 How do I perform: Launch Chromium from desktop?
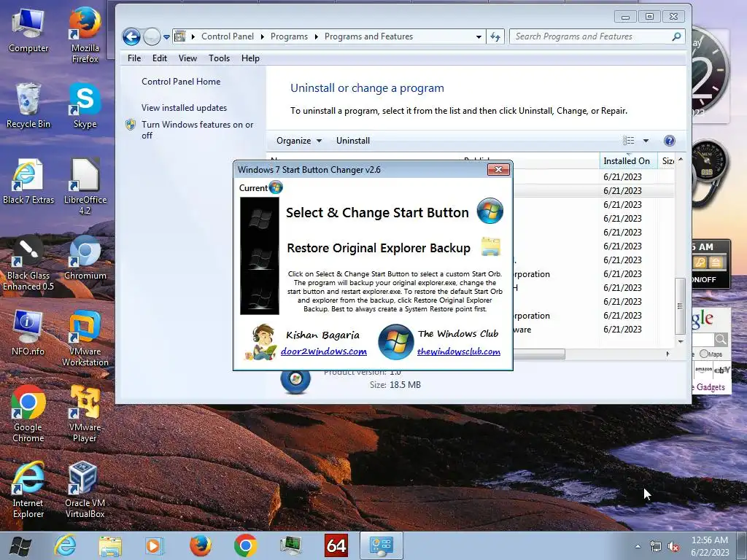pyautogui.click(x=85, y=257)
